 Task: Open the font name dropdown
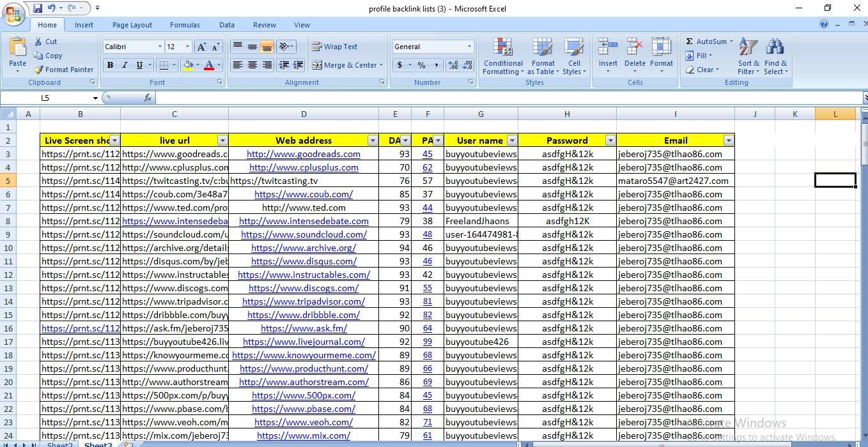point(160,46)
